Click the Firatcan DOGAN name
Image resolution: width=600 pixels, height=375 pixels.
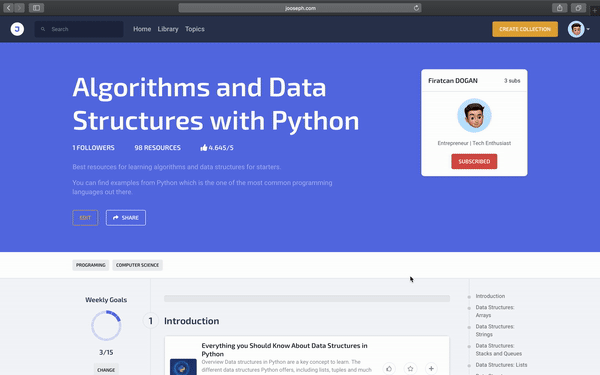point(453,81)
